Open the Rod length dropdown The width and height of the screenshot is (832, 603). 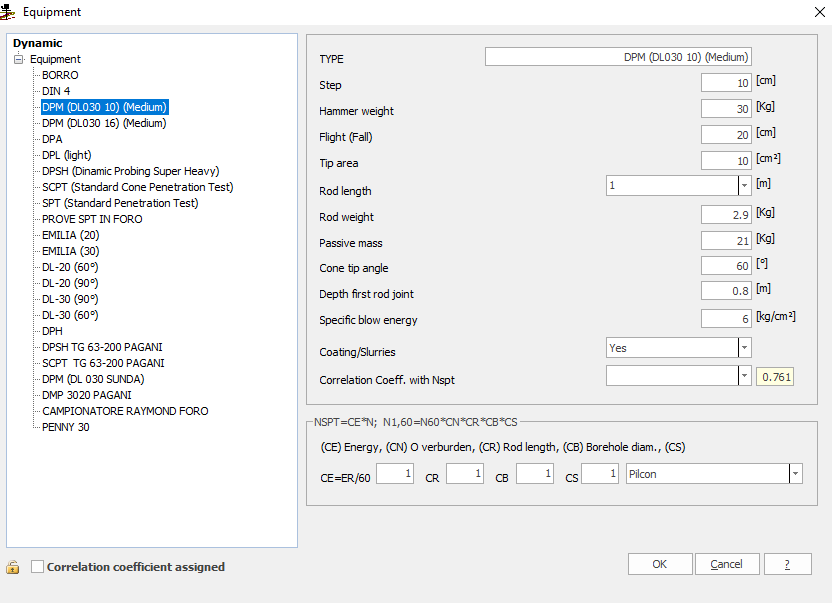744,185
